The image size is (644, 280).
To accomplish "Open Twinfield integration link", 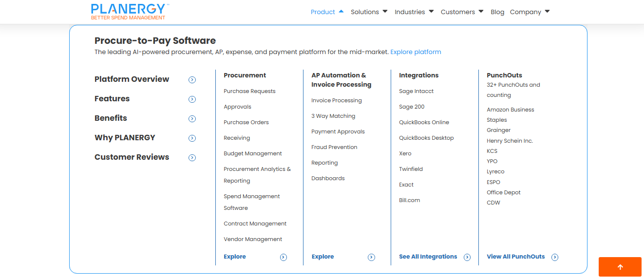I will [411, 169].
